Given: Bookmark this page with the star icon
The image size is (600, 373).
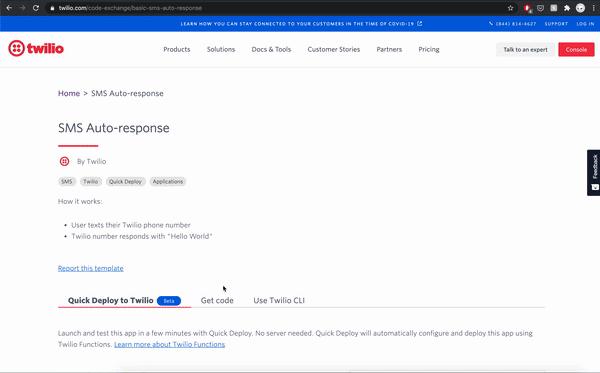Looking at the screenshot, I should pos(510,8).
